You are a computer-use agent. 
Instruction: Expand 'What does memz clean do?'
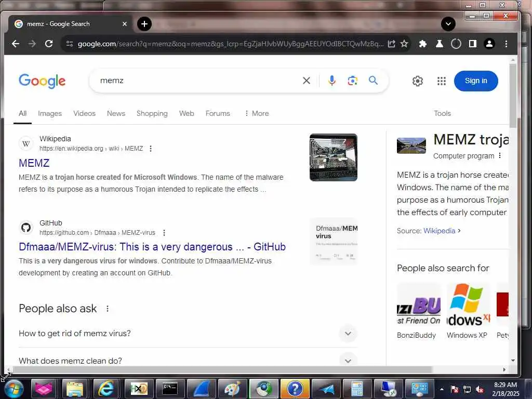point(188,360)
